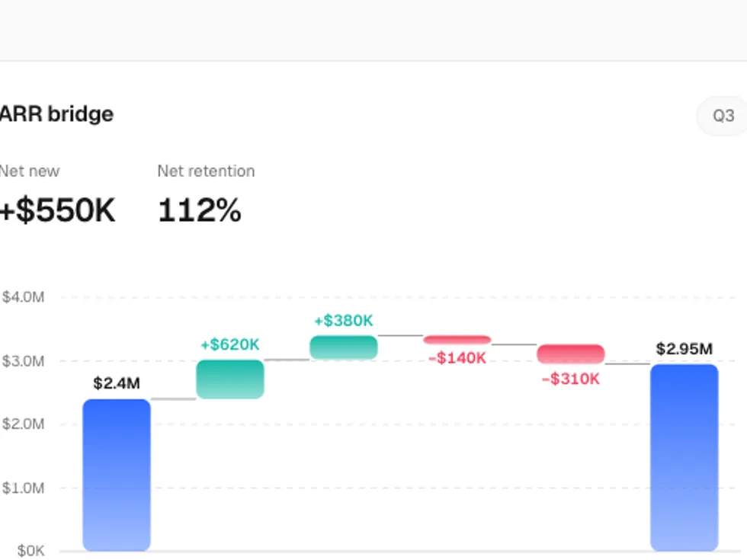Select the +$380K data label

344,320
